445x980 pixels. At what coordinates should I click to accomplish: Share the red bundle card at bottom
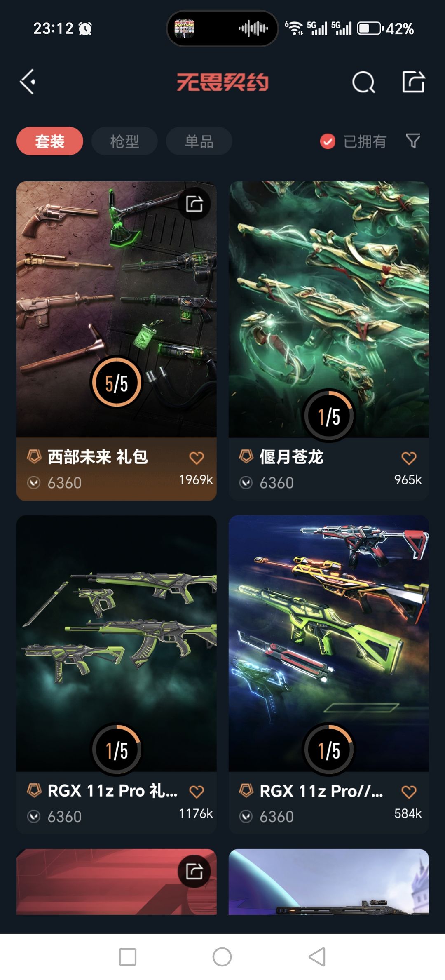click(194, 871)
